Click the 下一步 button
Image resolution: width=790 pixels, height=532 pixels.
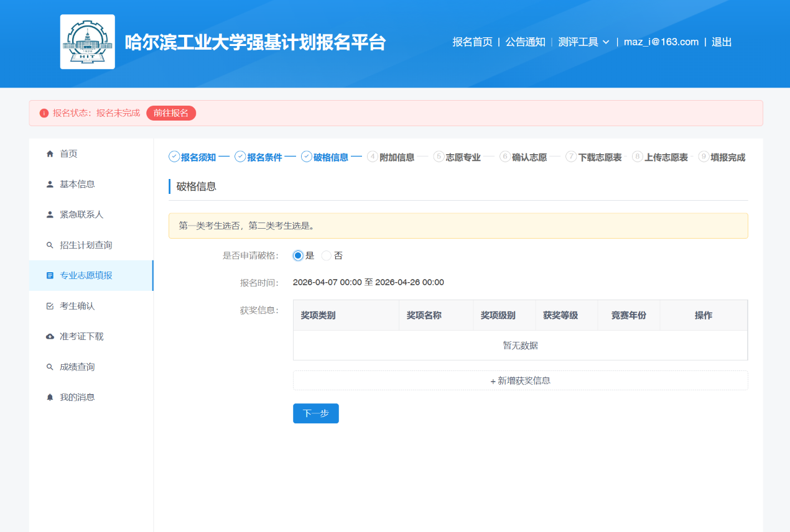point(315,413)
